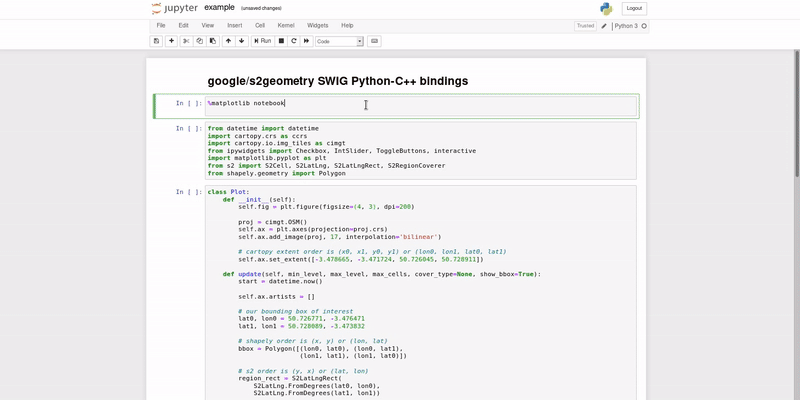Rename the notebook title 'example'
Image resolution: width=800 pixels, height=400 pixels.
point(219,8)
